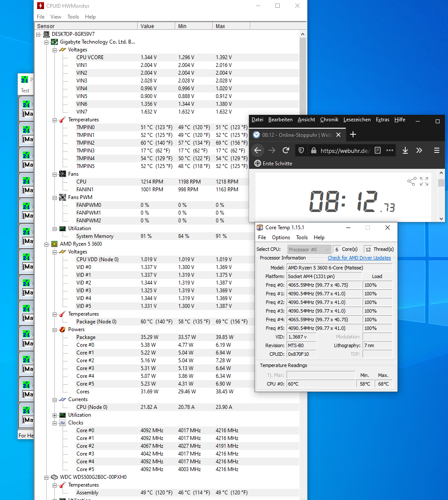The width and height of the screenshot is (448, 500).
Task: Open Firefox Datei menu
Action: point(257,120)
